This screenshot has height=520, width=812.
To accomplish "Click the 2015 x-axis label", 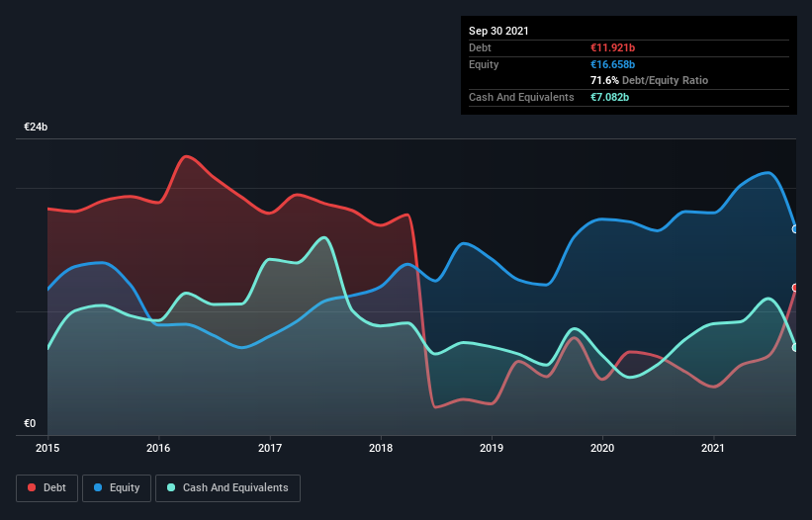I will point(47,448).
